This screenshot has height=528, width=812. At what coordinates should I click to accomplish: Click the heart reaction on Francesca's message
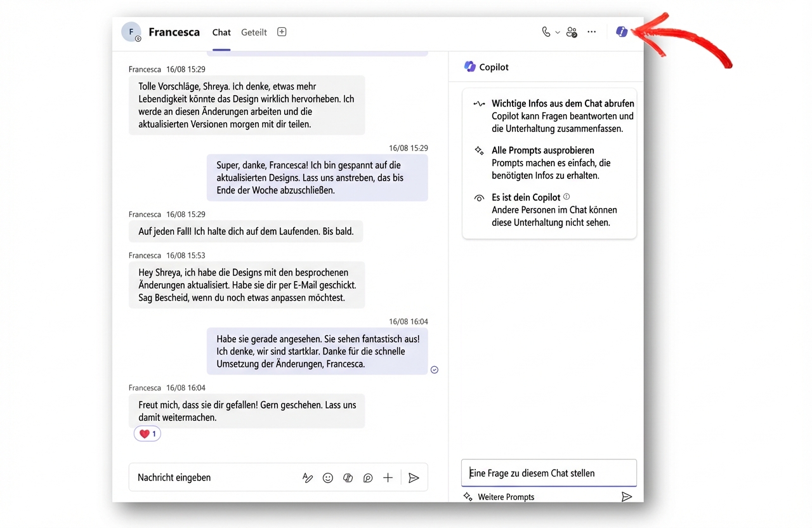point(147,433)
